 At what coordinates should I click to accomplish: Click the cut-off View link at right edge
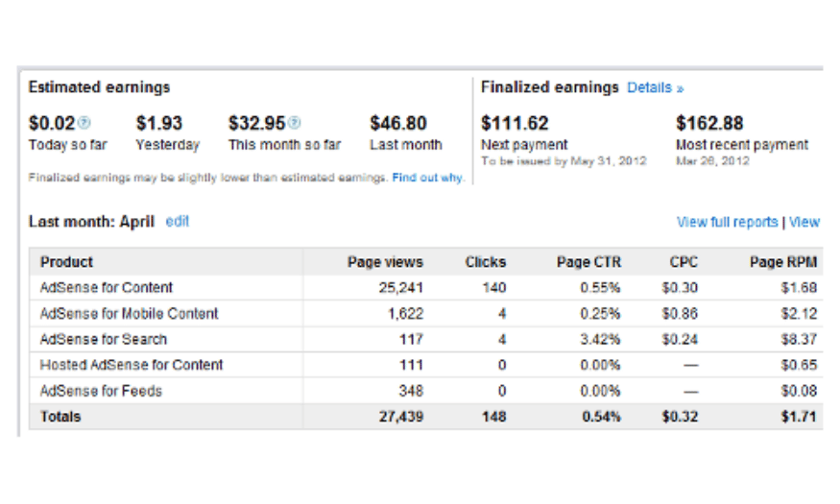(804, 222)
